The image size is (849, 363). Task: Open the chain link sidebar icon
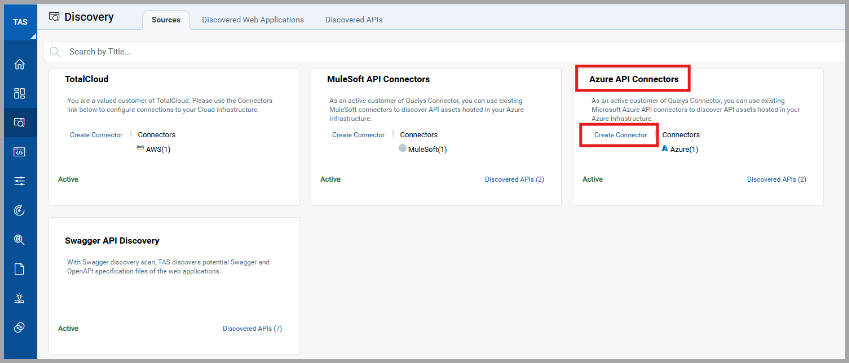coord(19,328)
